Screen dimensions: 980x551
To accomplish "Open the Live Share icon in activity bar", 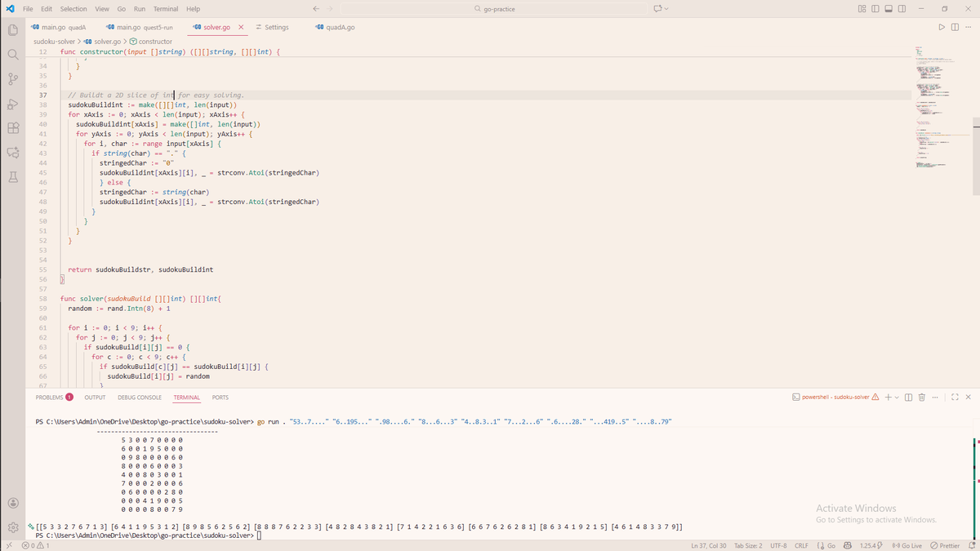I will (x=12, y=152).
